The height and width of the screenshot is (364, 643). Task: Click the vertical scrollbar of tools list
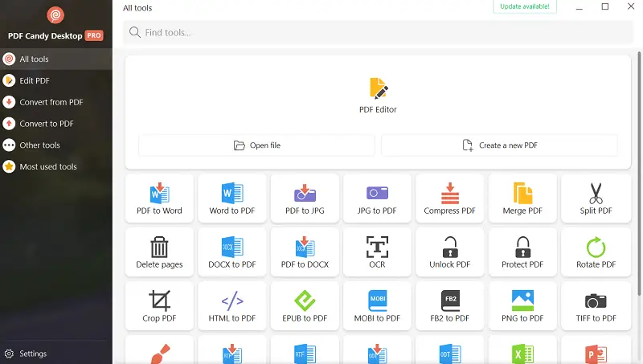639,173
